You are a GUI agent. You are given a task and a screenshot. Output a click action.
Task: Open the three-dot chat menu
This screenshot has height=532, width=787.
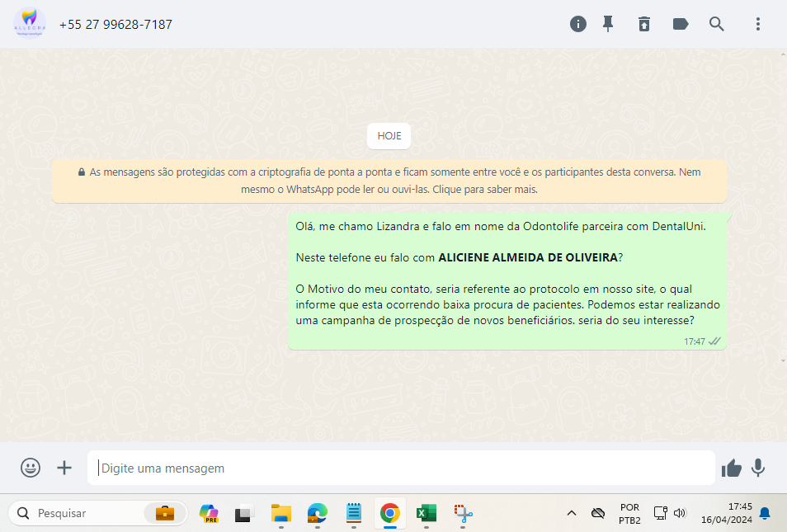coord(758,24)
